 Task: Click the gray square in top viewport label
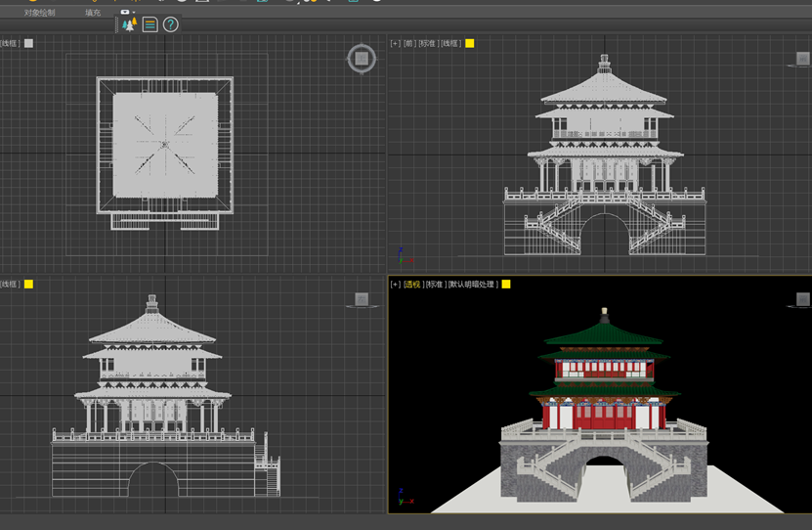[28, 44]
